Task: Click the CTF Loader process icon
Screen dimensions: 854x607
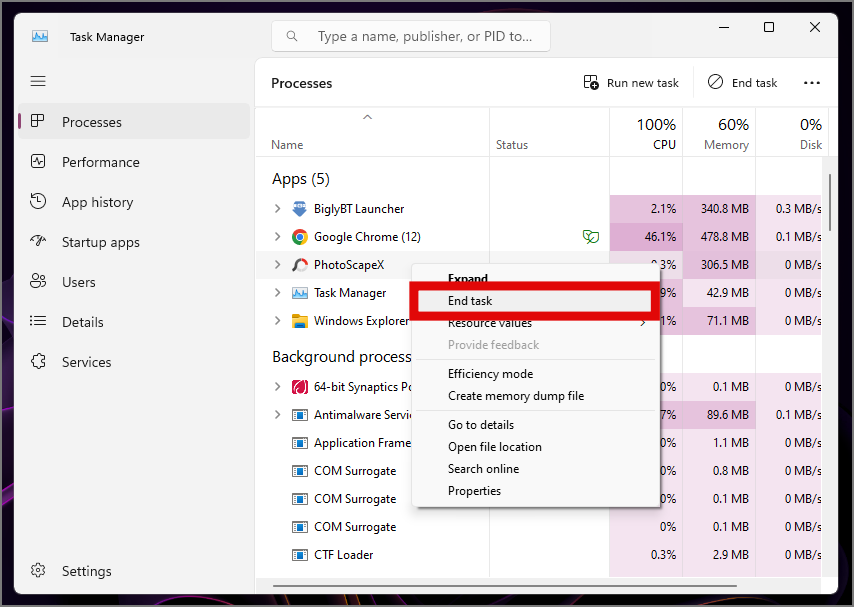Action: 300,555
